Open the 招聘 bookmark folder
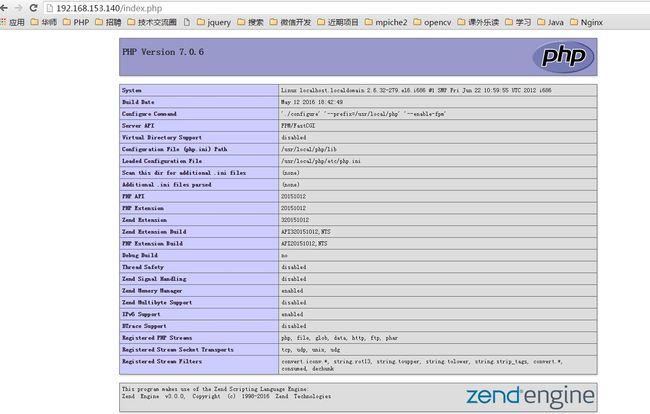Screen dimensions: 650x414 click(x=108, y=22)
